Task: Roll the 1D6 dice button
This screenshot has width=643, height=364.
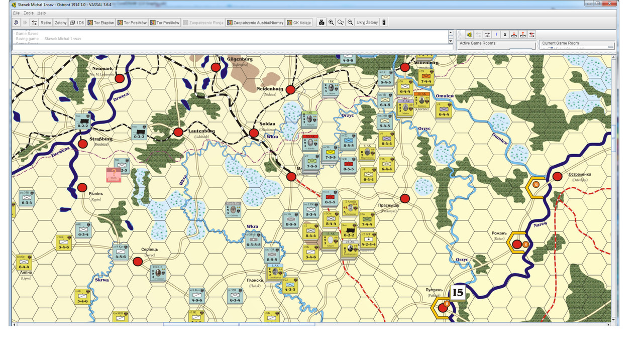Action: pos(77,23)
